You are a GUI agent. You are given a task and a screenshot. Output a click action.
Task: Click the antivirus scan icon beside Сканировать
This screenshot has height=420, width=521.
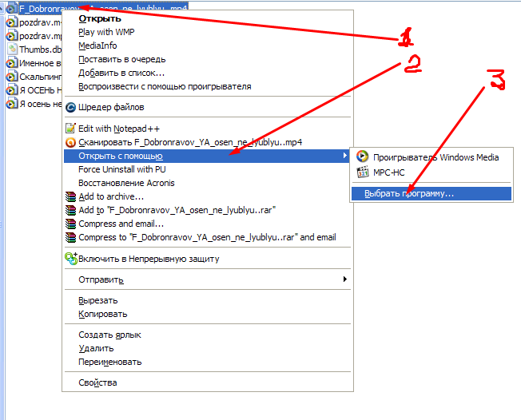click(x=70, y=142)
